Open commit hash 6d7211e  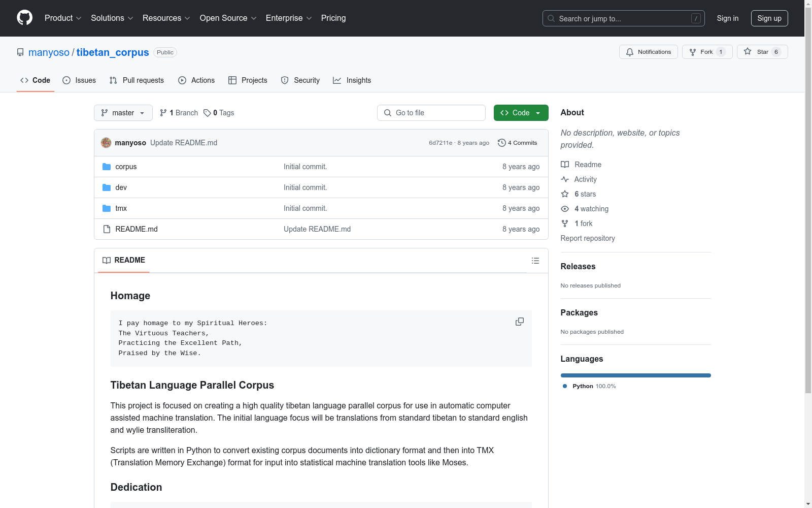(441, 143)
